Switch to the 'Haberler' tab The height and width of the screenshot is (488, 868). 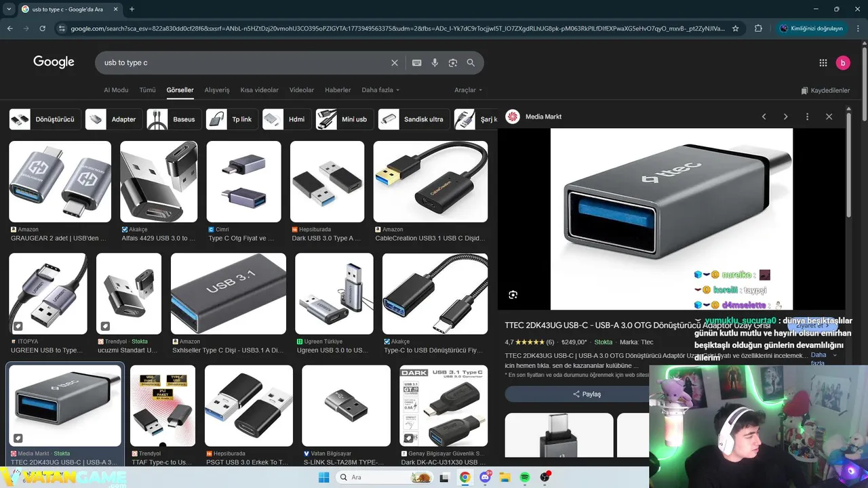[338, 90]
